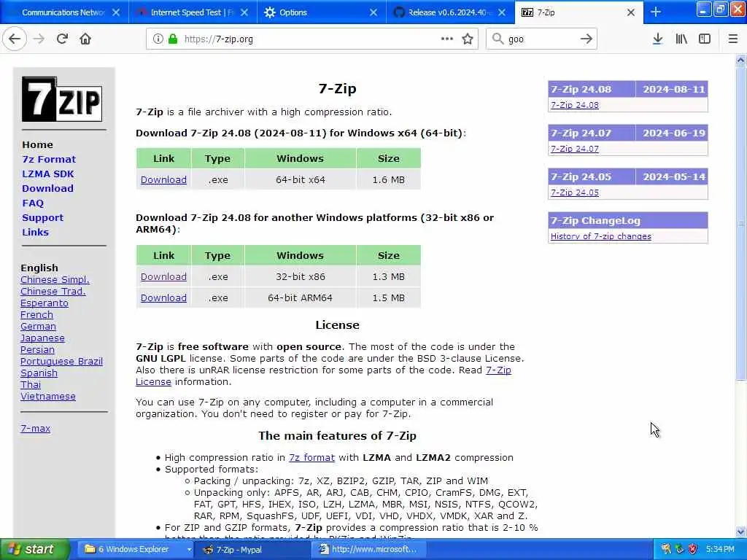Switch language to German
Screen dimensions: 747x560
(x=38, y=326)
